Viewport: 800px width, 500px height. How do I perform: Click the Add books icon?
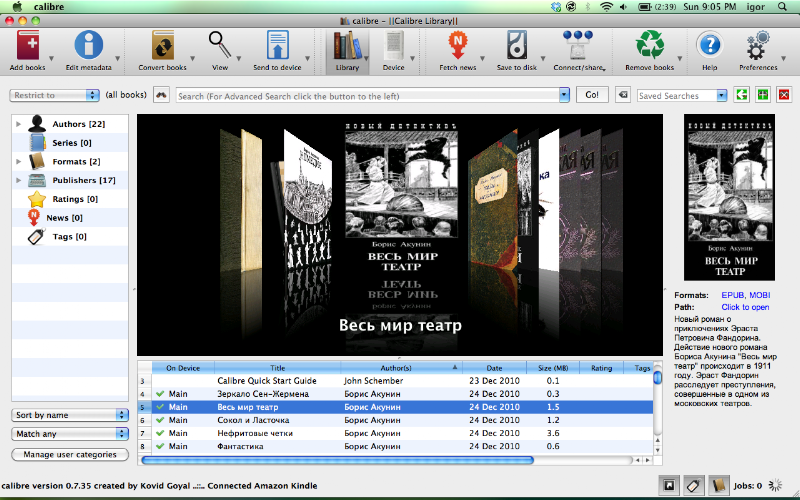[x=28, y=46]
